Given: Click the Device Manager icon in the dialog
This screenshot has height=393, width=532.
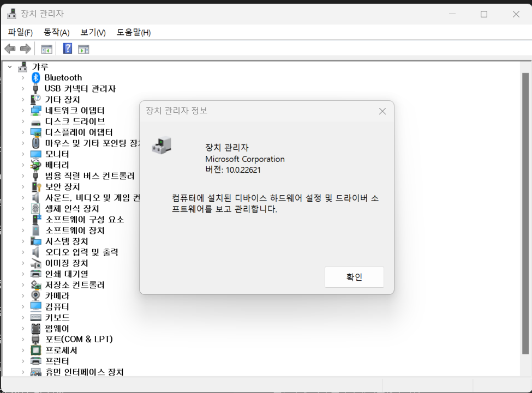Looking at the screenshot, I should (x=162, y=146).
